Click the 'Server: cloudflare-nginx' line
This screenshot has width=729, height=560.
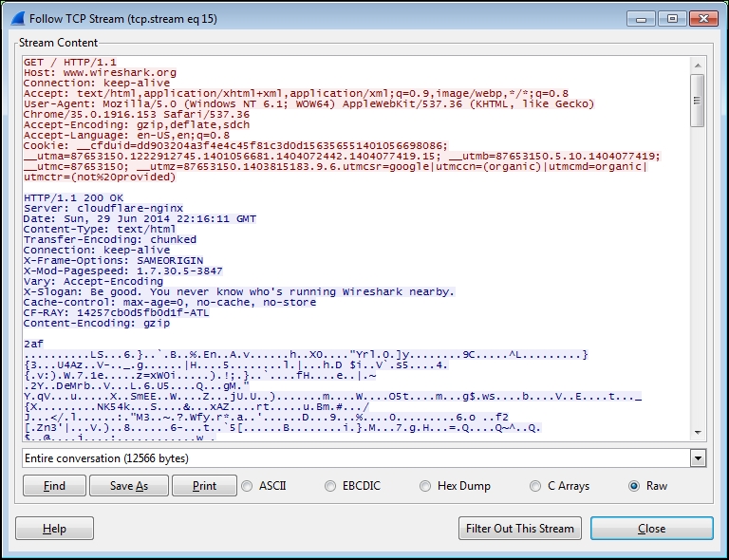103,208
